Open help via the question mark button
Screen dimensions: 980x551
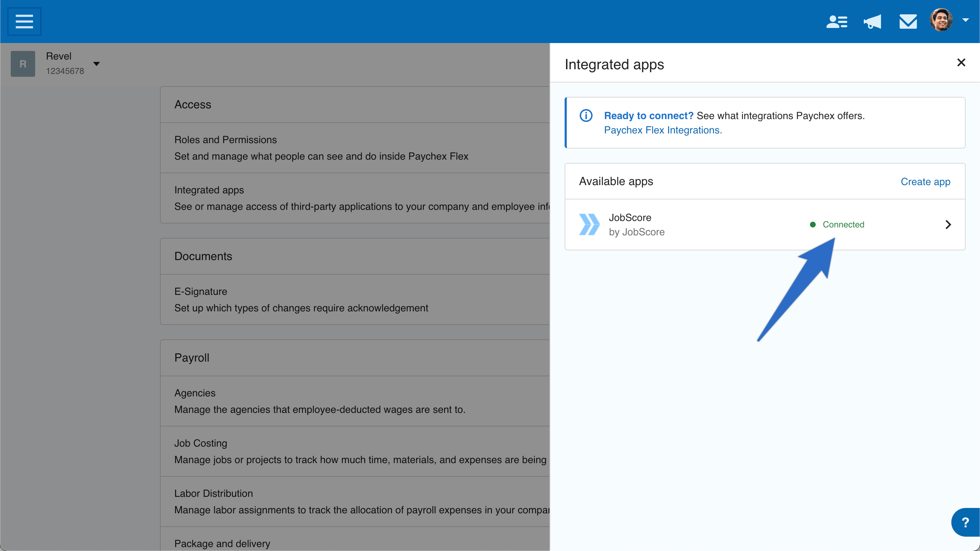pos(965,522)
